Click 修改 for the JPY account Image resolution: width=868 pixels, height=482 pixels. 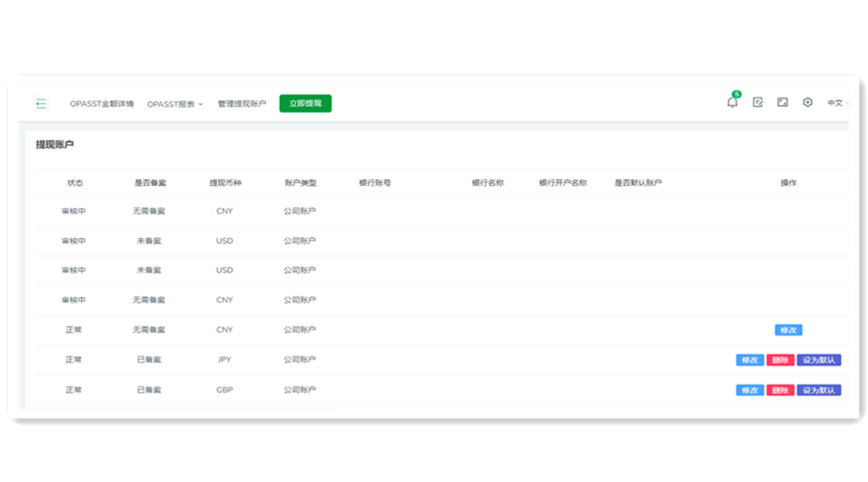click(749, 361)
